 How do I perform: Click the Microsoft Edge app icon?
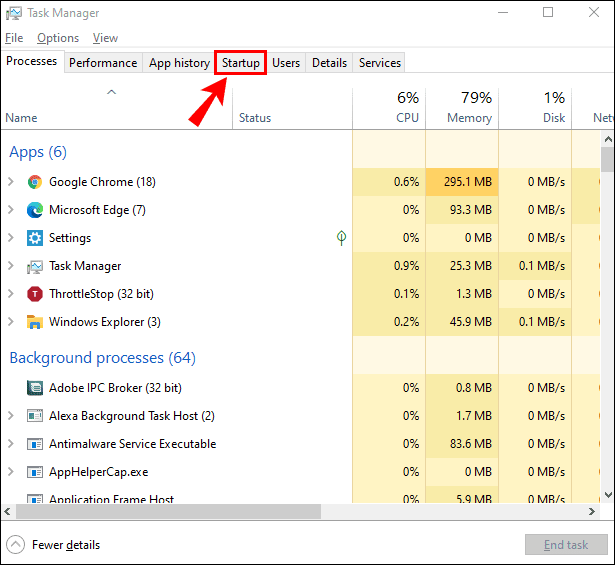tap(35, 210)
